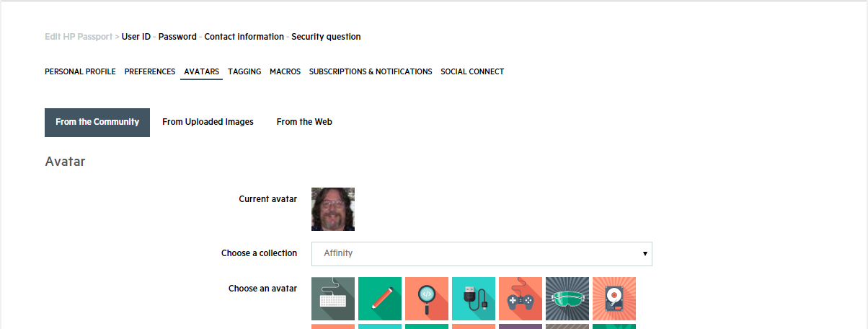This screenshot has height=329, width=868.
Task: Select the red pencil avatar
Action: (x=380, y=299)
